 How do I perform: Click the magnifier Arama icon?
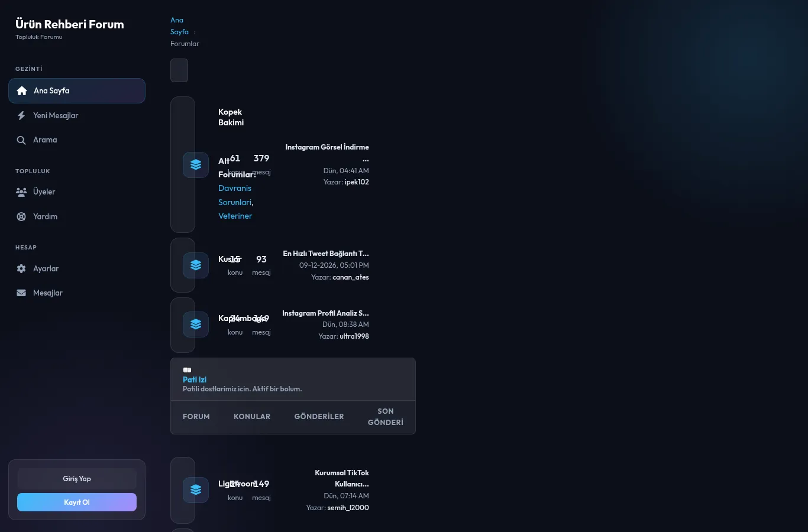[21, 140]
